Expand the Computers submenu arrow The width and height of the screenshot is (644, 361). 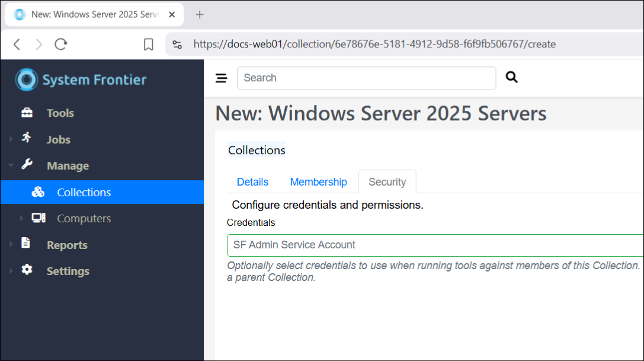point(21,218)
